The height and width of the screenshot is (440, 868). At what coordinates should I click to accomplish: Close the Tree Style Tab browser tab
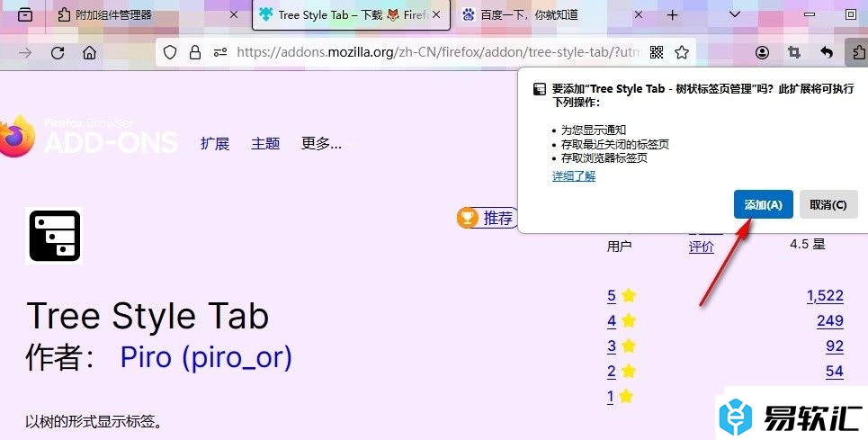[x=436, y=15]
